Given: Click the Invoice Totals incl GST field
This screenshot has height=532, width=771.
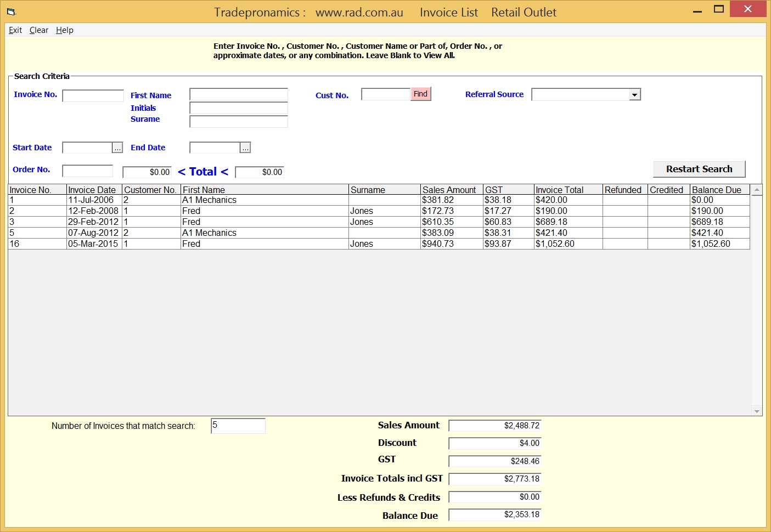Looking at the screenshot, I should pos(495,479).
